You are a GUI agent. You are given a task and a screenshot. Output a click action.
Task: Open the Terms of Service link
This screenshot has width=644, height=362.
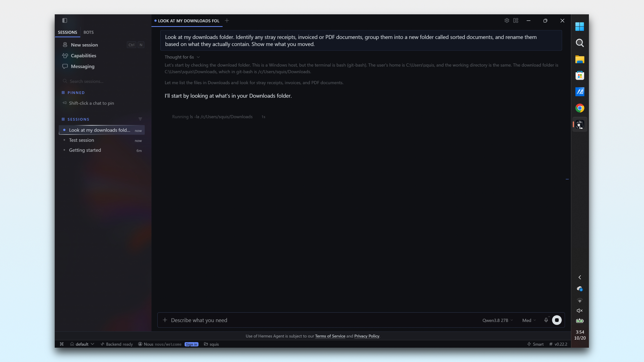330,336
